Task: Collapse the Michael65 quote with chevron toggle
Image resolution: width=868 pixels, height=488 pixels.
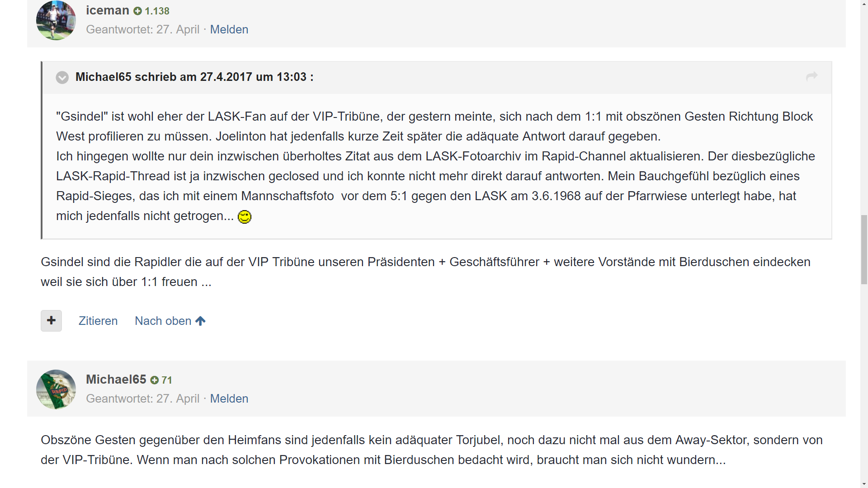Action: coord(62,77)
